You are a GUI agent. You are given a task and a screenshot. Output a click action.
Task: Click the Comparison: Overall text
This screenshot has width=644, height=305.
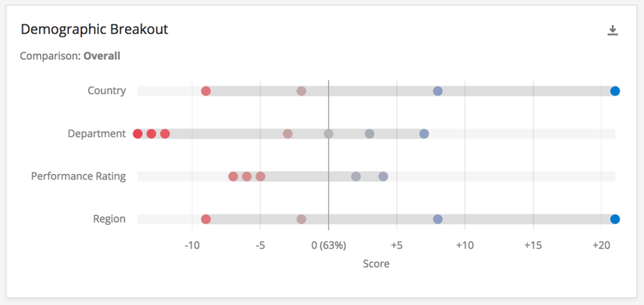point(70,55)
